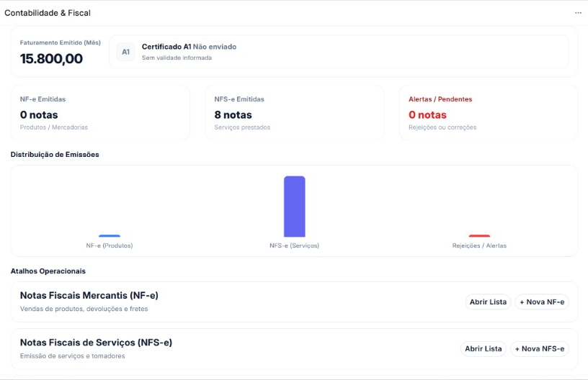Click the NFS-e (Serviços) purple chart bar

[295, 207]
